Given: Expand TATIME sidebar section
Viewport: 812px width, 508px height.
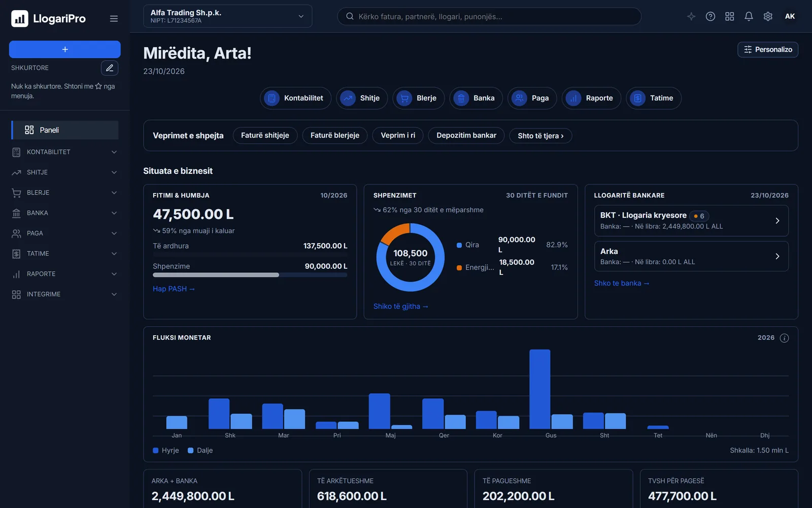Looking at the screenshot, I should pos(65,253).
